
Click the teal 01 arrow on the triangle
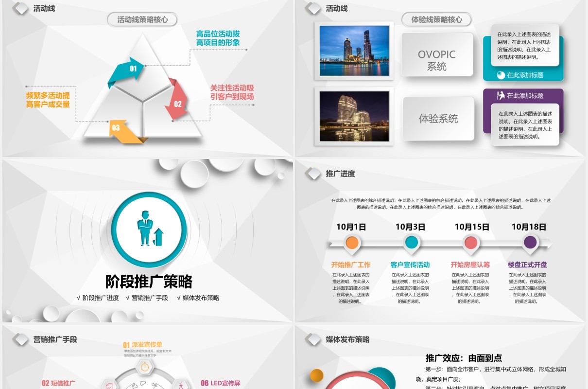[x=126, y=71]
